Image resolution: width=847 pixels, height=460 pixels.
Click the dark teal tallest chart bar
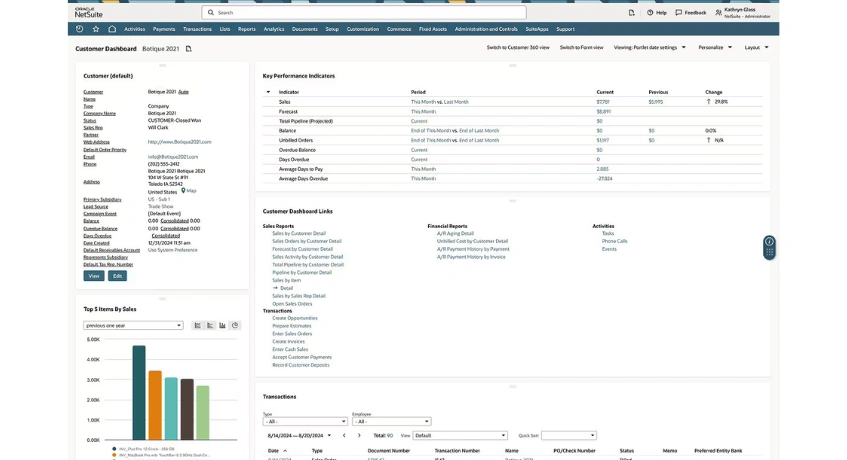click(139, 393)
